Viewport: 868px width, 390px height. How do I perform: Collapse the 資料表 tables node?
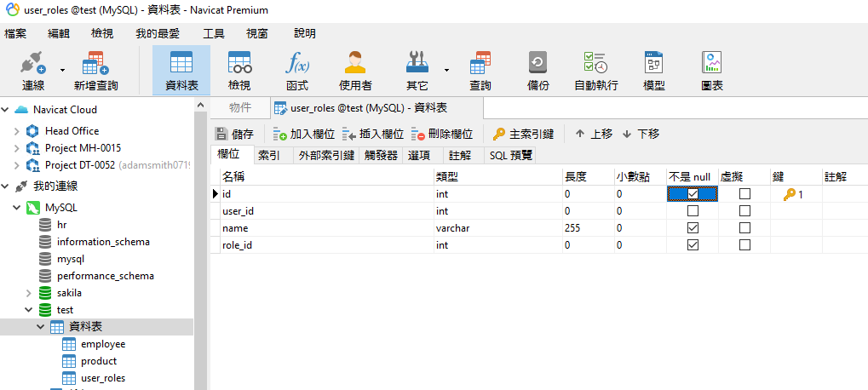40,327
